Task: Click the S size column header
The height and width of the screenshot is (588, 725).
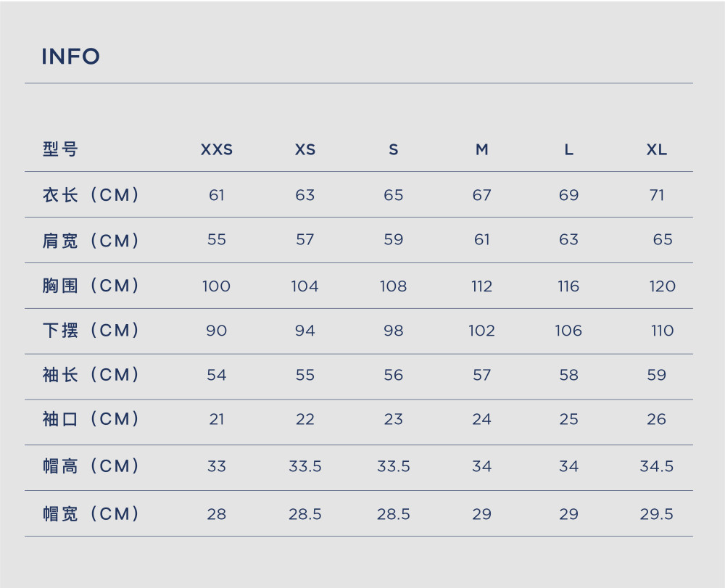Action: (394, 150)
